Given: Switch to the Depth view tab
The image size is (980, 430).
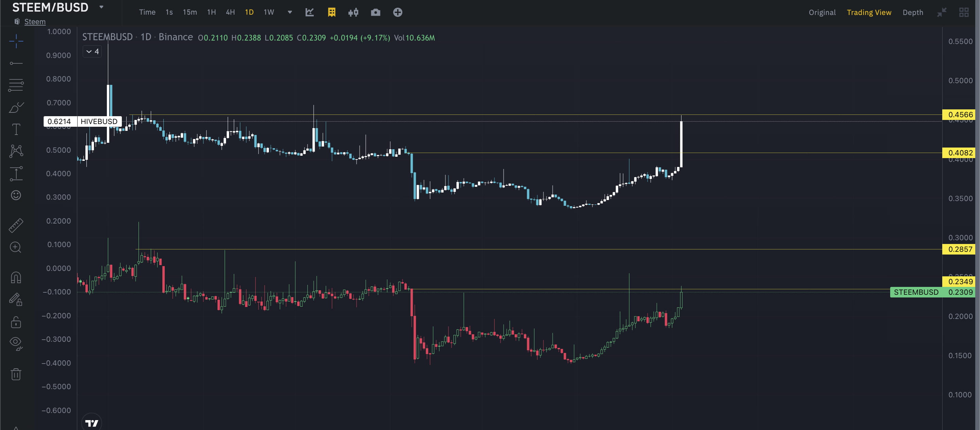Looking at the screenshot, I should (913, 12).
